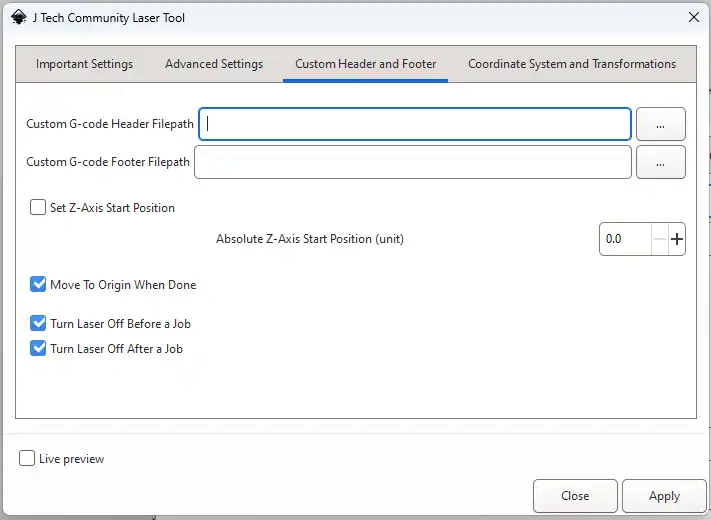Click the 'Custom G-code Footer Filepath' label
This screenshot has height=520, width=711.
pyautogui.click(x=108, y=162)
